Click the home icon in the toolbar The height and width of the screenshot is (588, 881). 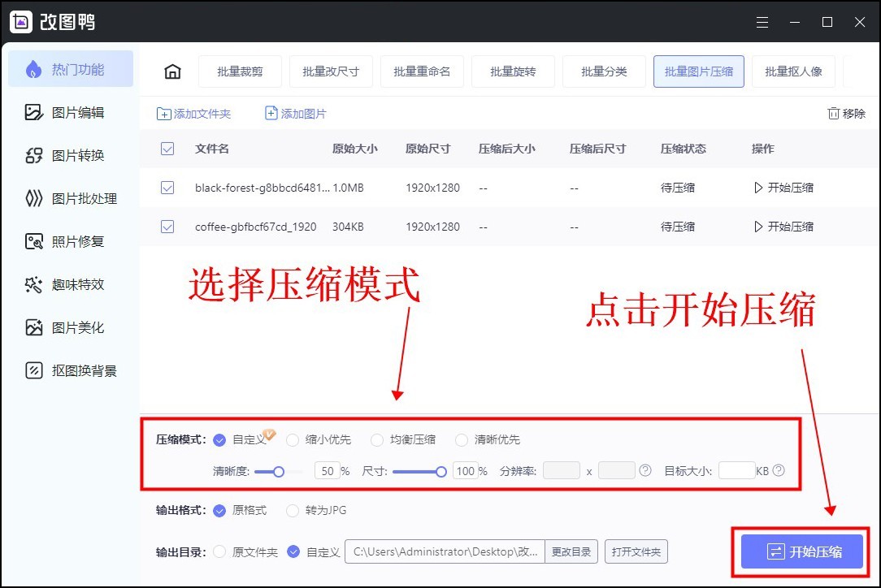172,71
